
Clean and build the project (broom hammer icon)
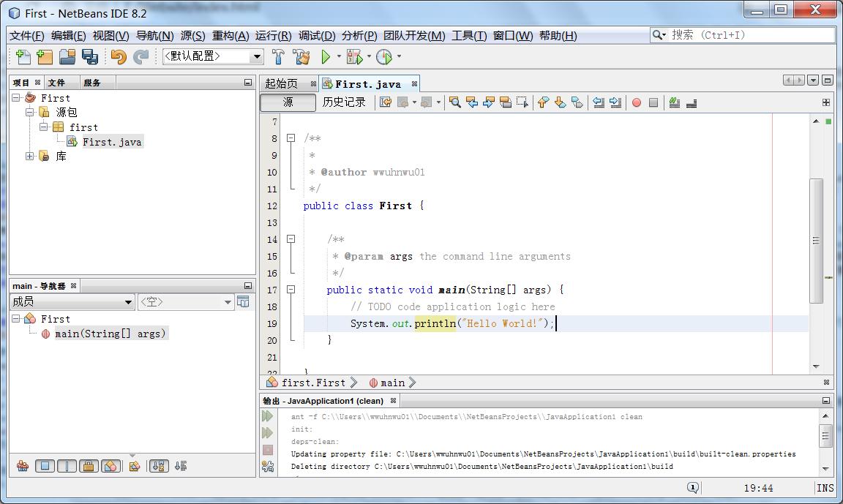(301, 56)
